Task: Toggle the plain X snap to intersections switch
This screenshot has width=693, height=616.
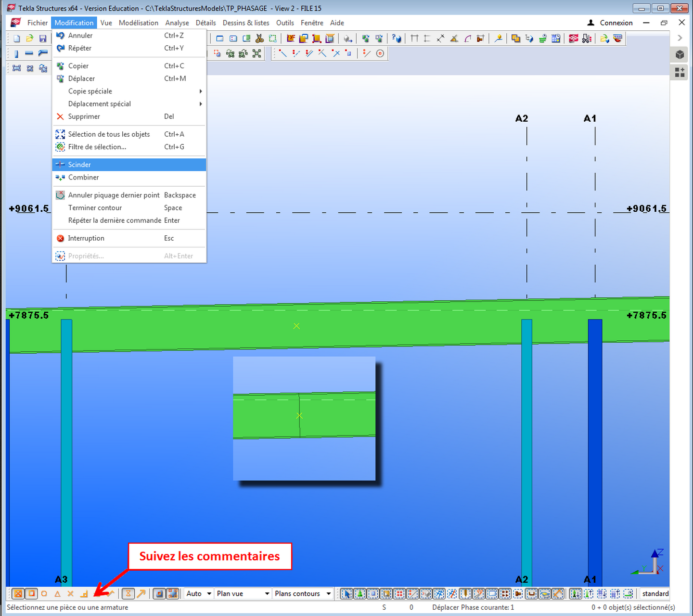Action: (x=70, y=594)
